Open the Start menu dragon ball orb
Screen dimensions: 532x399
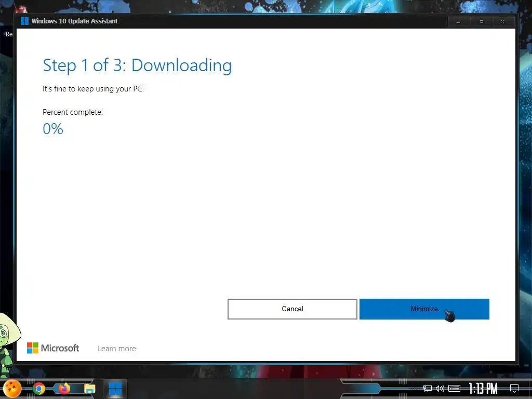coord(12,389)
